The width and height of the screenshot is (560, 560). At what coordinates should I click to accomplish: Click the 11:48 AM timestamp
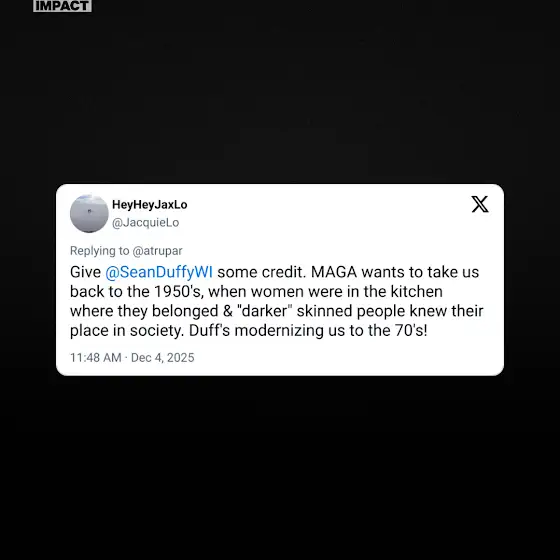pos(96,358)
